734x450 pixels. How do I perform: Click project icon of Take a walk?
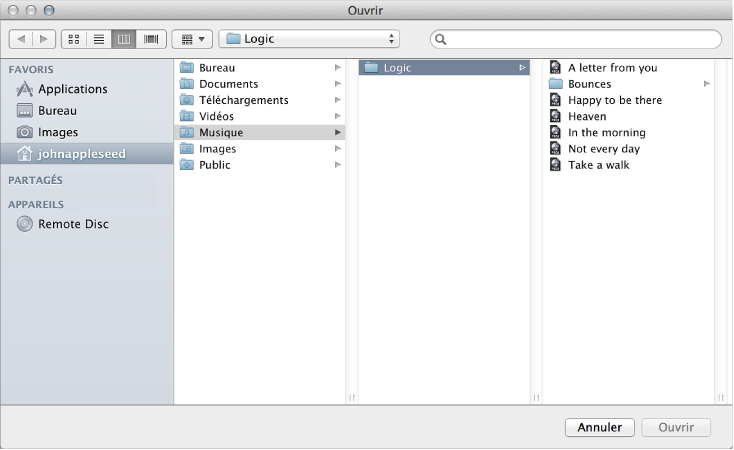[555, 165]
